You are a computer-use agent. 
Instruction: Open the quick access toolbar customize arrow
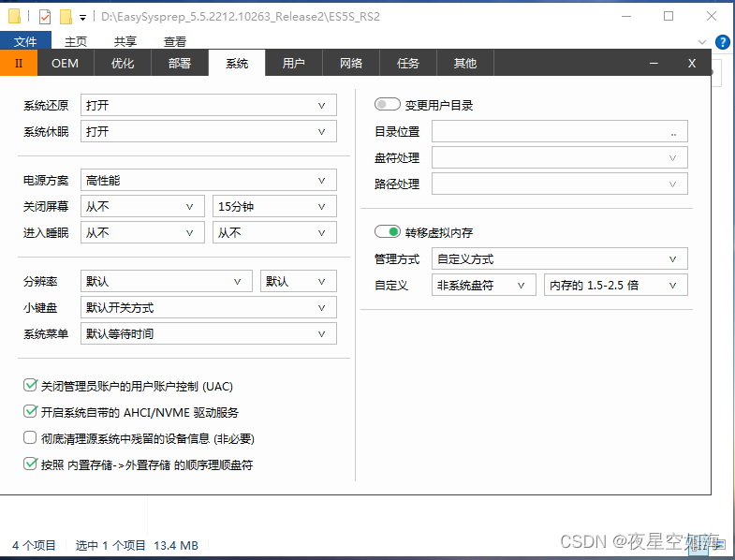click(83, 18)
